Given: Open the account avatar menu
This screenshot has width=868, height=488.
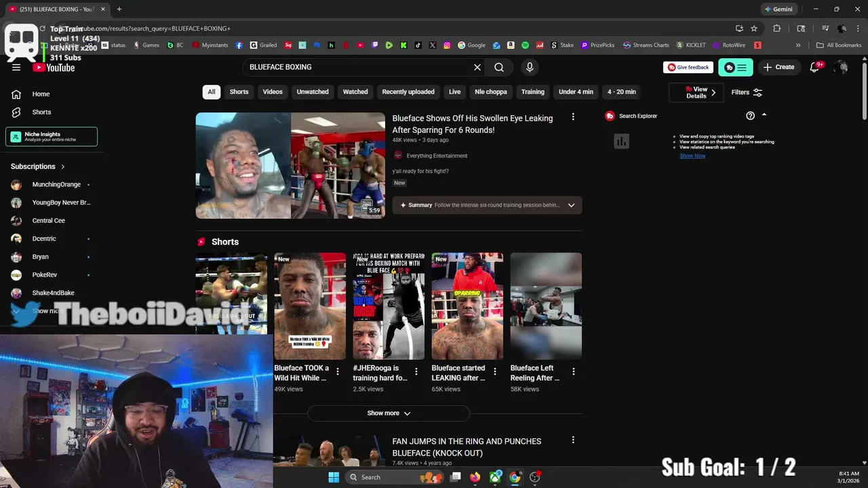Looking at the screenshot, I should coord(841,67).
